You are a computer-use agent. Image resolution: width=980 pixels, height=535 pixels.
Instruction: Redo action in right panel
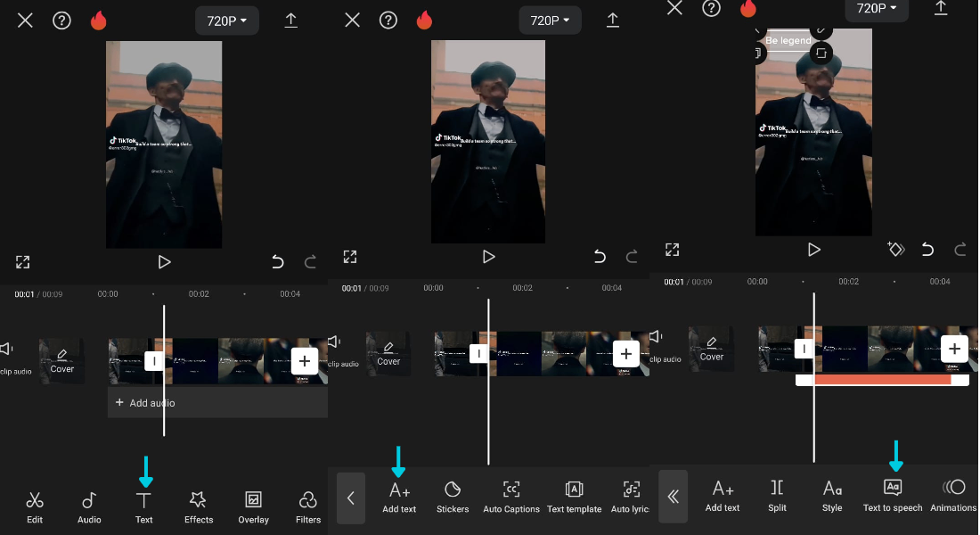click(960, 250)
